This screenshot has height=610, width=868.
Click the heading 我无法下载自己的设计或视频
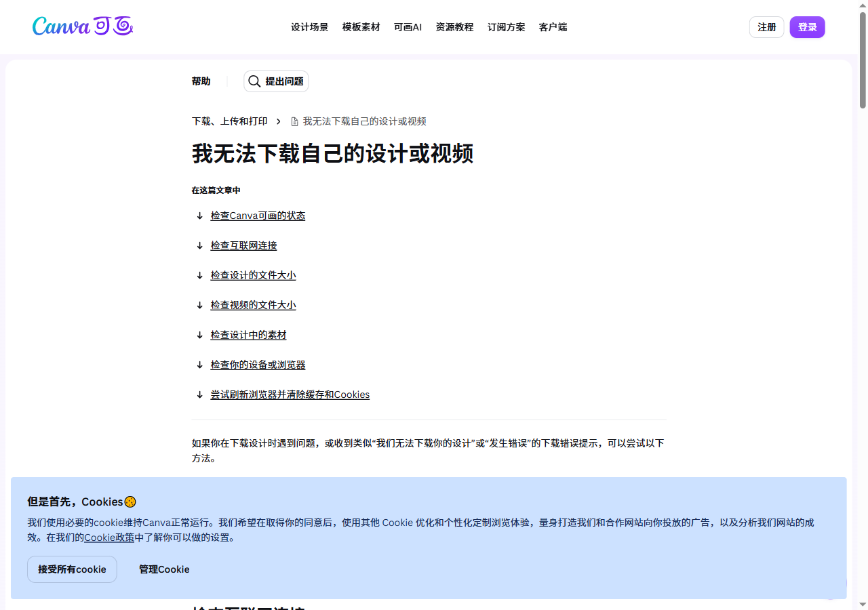click(x=332, y=153)
